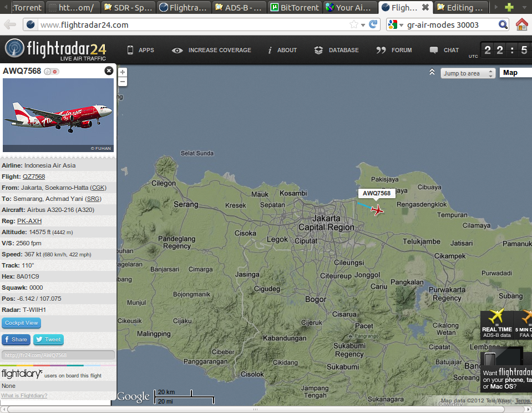Open the search engine selector dropdown

pos(396,24)
